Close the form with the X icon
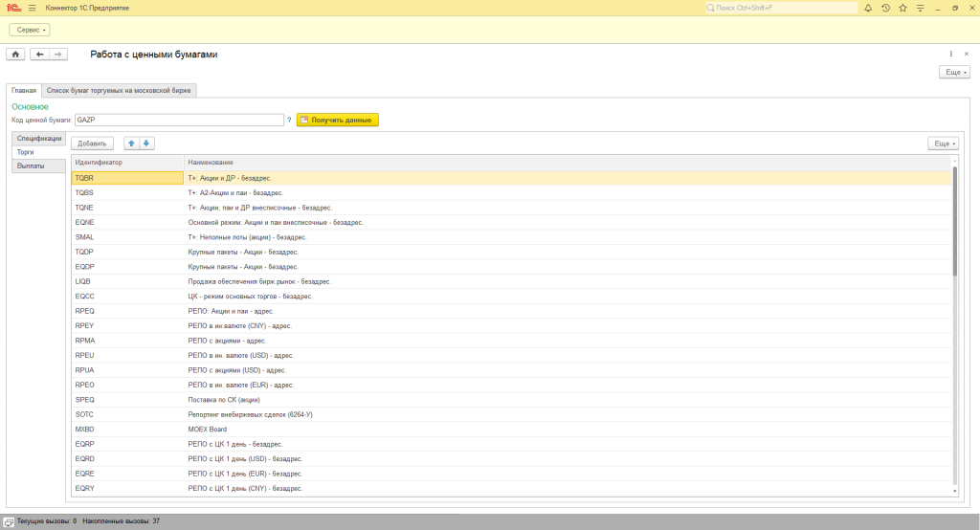Image resolution: width=980 pixels, height=530 pixels. (967, 54)
